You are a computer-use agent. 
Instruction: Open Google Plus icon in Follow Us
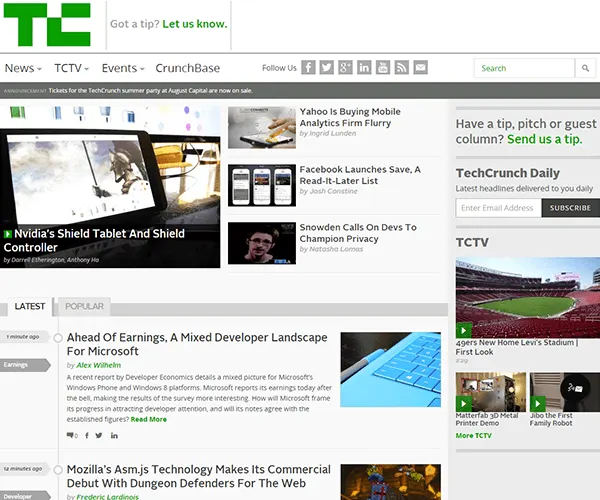pos(345,68)
